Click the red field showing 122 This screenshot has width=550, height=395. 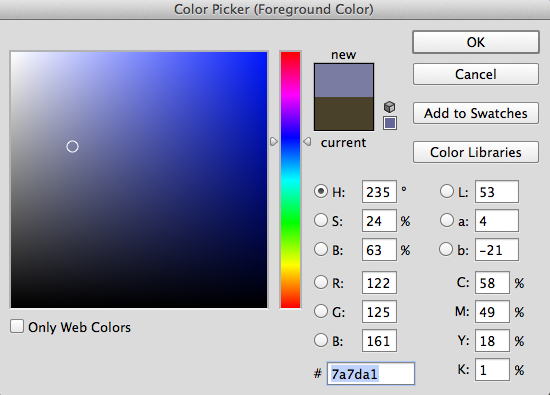[379, 283]
